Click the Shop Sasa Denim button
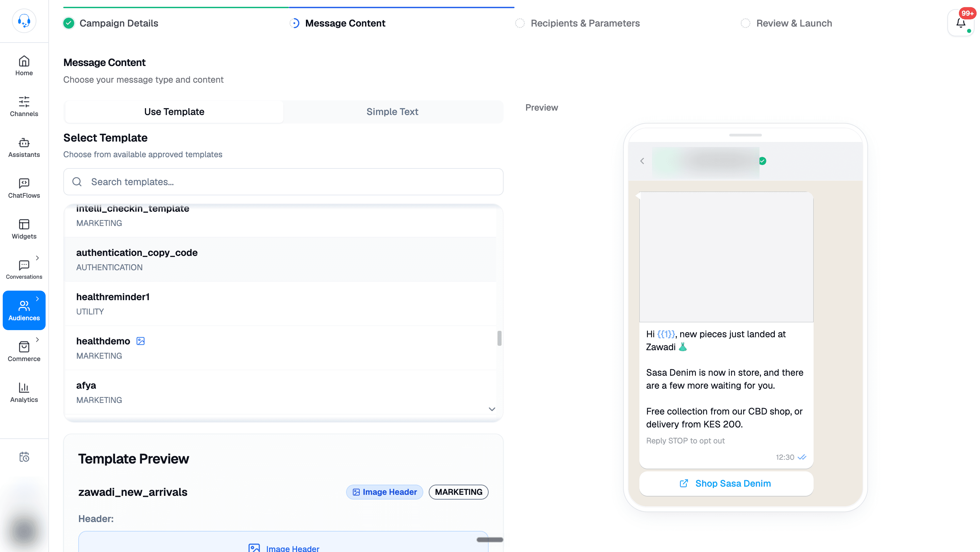This screenshot has height=552, width=980. [x=726, y=483]
